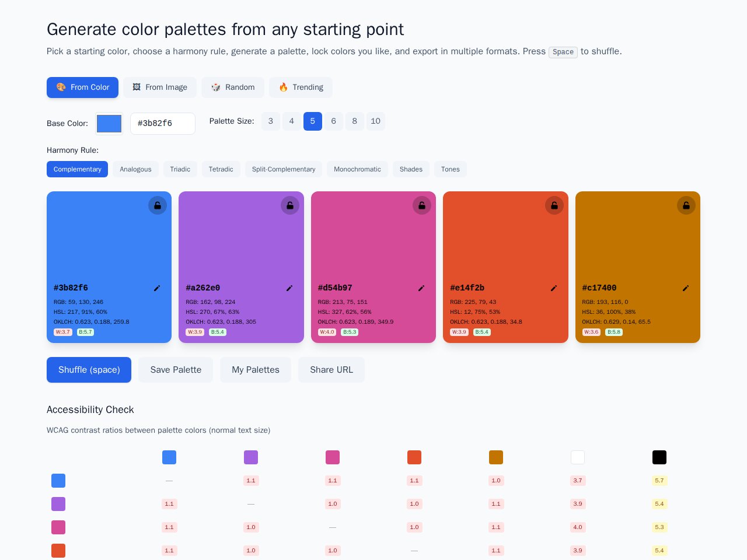Copy the Share URL
Screen dimensions: 747x560
pyautogui.click(x=331, y=370)
